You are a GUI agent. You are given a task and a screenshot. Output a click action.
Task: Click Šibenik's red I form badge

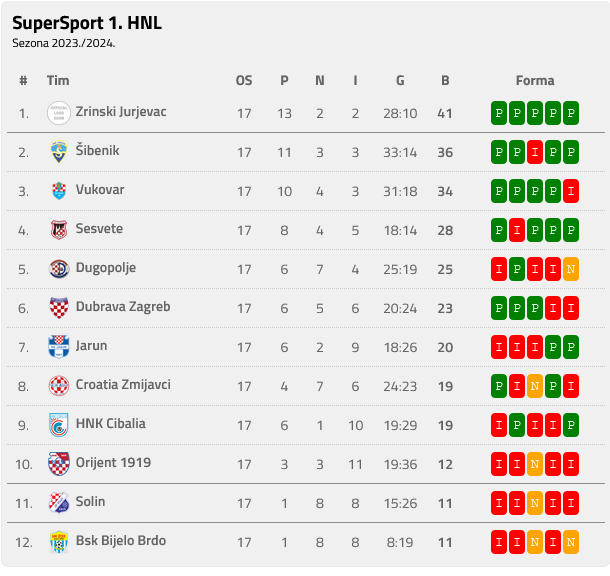point(535,152)
